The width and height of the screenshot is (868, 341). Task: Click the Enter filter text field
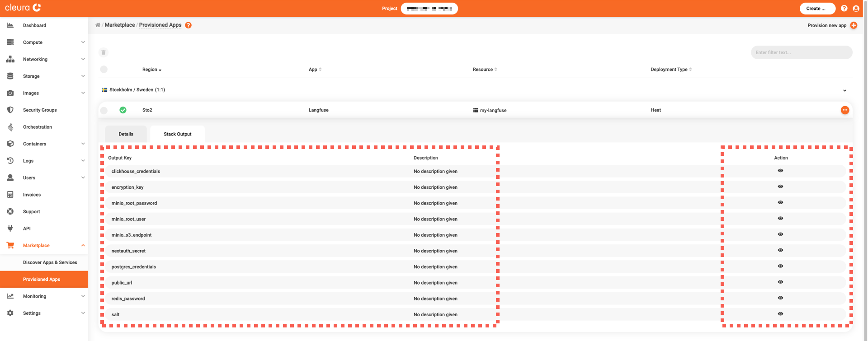click(801, 52)
